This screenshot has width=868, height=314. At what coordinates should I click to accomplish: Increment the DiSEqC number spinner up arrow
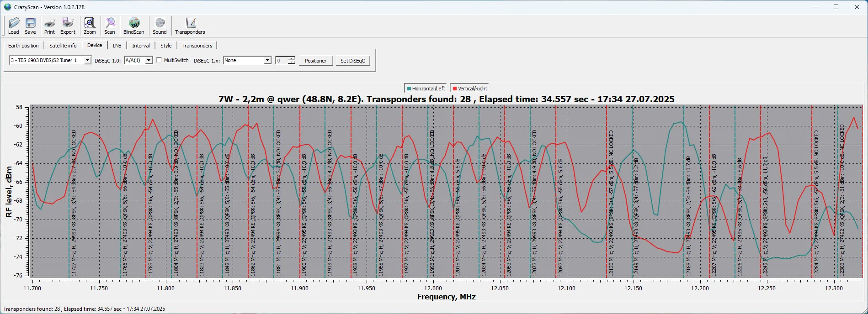pos(291,58)
